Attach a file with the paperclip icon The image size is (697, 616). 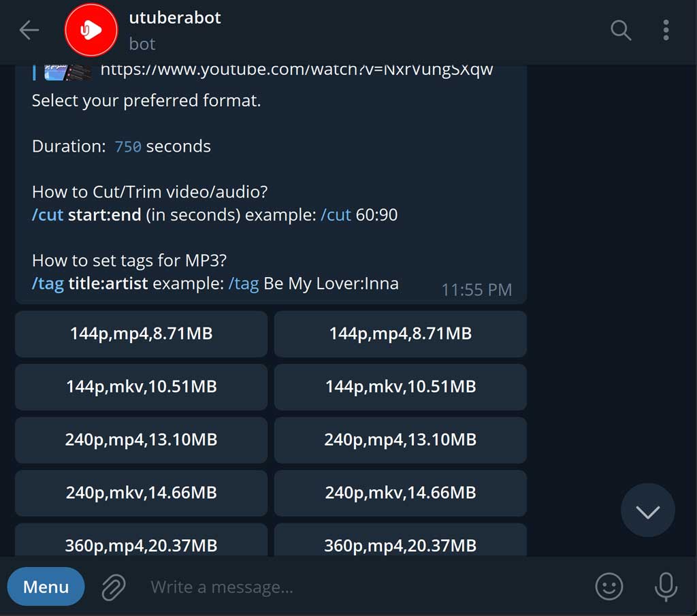114,587
